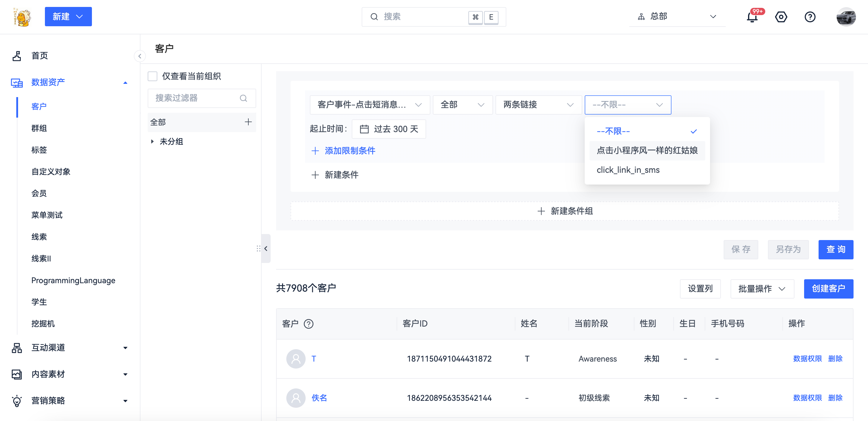Image resolution: width=868 pixels, height=421 pixels.
Task: Open the 全部 condition dropdown
Action: (x=462, y=105)
